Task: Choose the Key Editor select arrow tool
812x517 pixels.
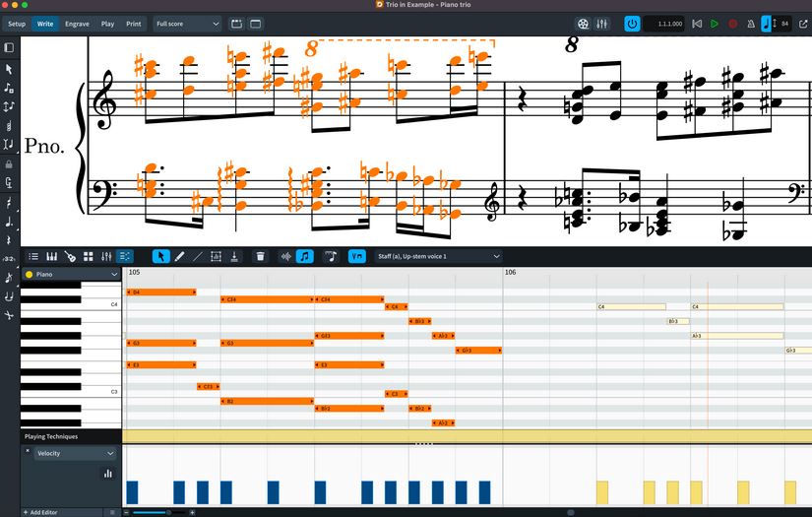Action: coord(161,256)
